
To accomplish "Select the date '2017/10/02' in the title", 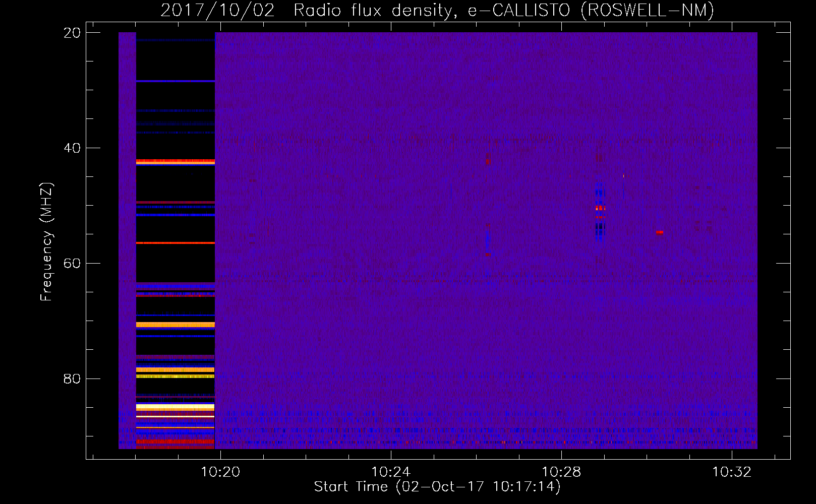I will point(218,10).
